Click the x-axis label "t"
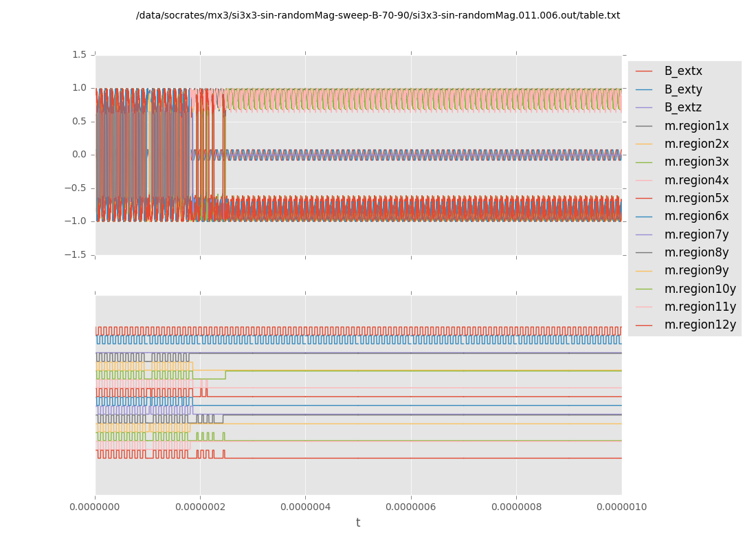 [x=358, y=523]
